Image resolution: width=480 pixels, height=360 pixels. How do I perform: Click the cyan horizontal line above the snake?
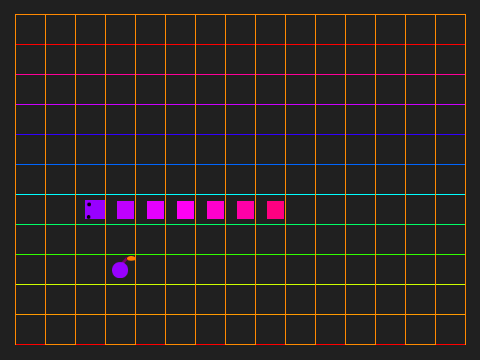(x=240, y=194)
